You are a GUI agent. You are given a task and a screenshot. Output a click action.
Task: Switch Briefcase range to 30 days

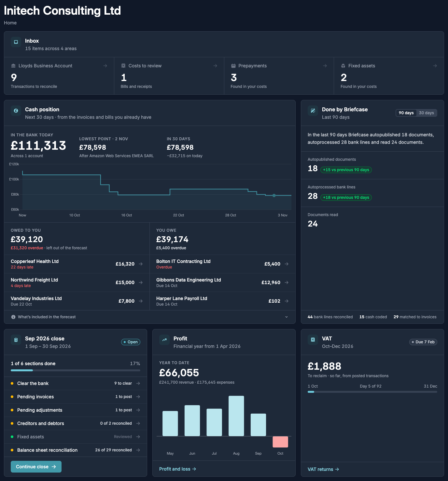(427, 113)
